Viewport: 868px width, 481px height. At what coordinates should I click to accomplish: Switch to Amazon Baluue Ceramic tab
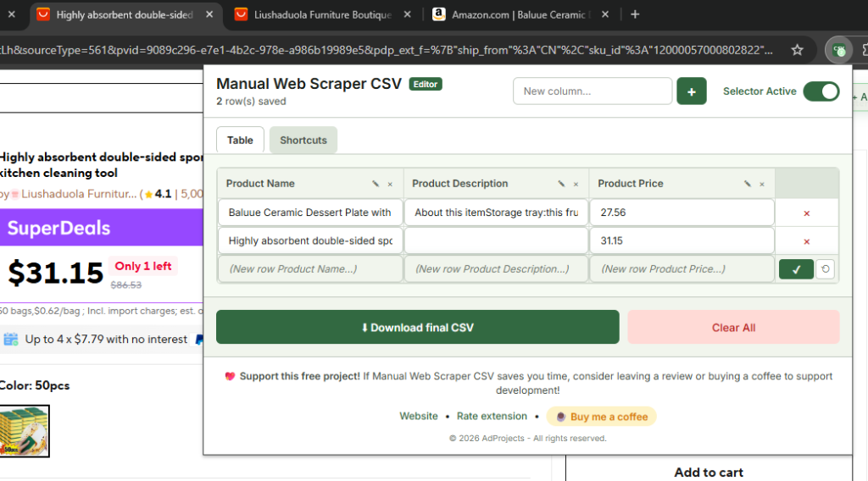[x=518, y=15]
